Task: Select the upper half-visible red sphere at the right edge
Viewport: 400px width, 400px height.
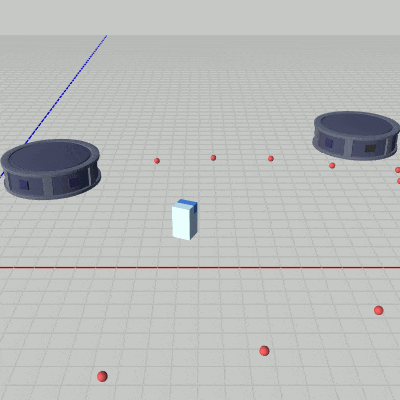Action: 398,170
